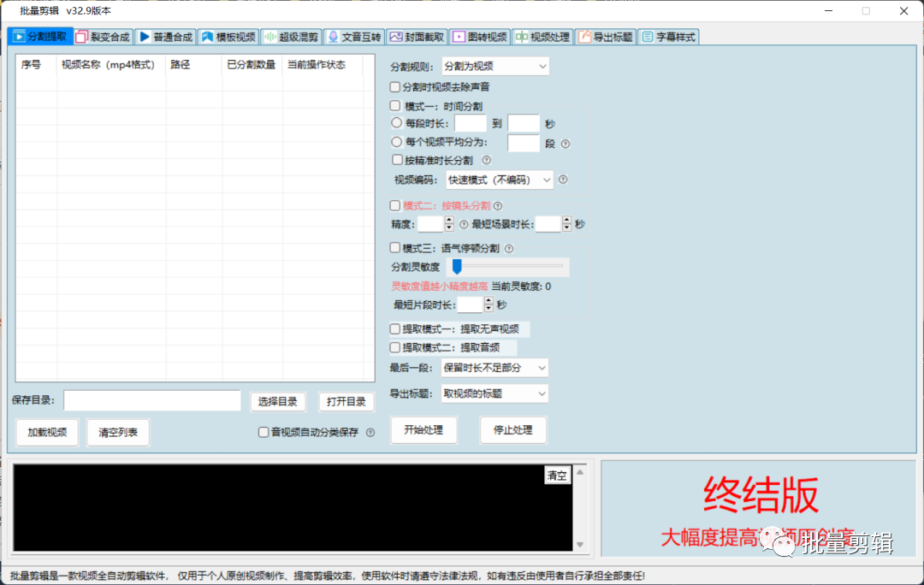This screenshot has width=924, height=585.
Task: Open help icon for 按镜头分割
Action: (498, 205)
